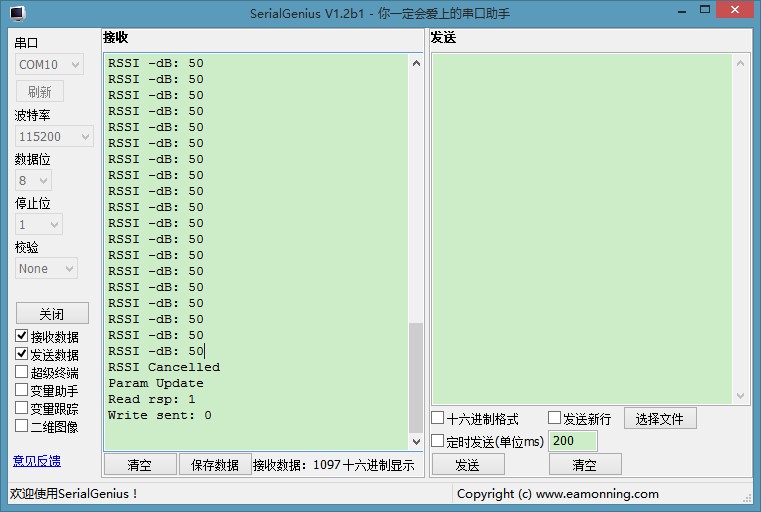Click 清空 under the send pane
Image resolution: width=761 pixels, height=512 pixels.
[585, 464]
